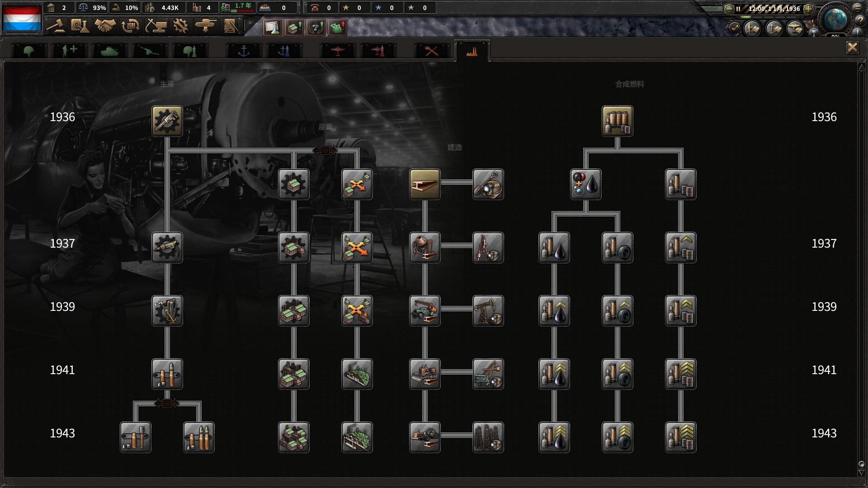Image resolution: width=868 pixels, height=488 pixels.
Task: Open the production gear icon
Action: (x=180, y=26)
